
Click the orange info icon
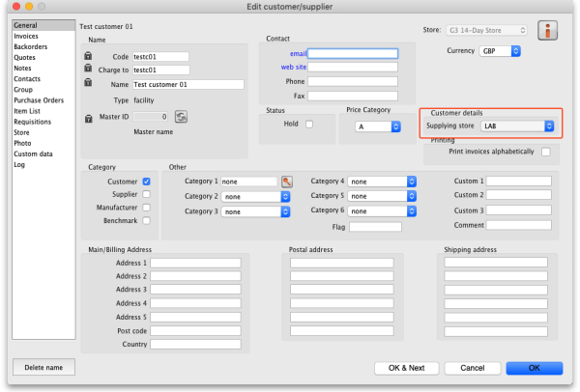(x=550, y=30)
